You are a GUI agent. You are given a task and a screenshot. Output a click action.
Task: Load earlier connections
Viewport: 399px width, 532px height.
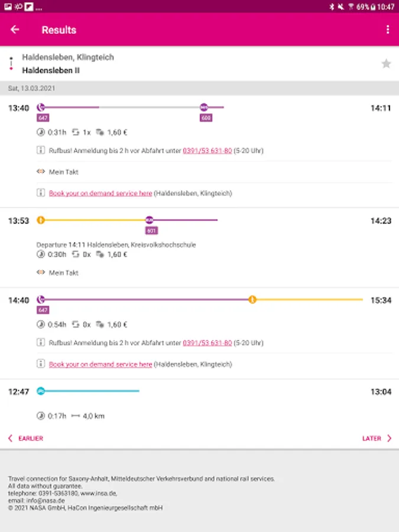(25, 439)
